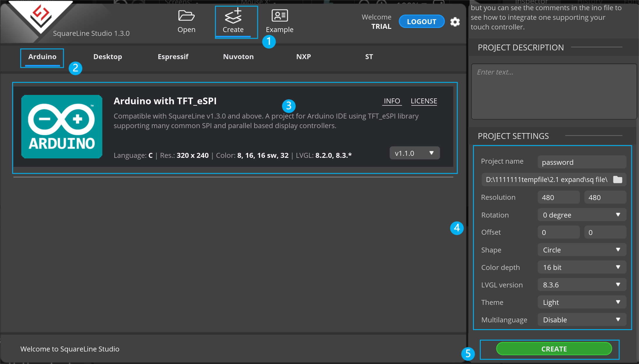Expand the Rotation degree dropdown
639x364 pixels.
[x=582, y=215]
